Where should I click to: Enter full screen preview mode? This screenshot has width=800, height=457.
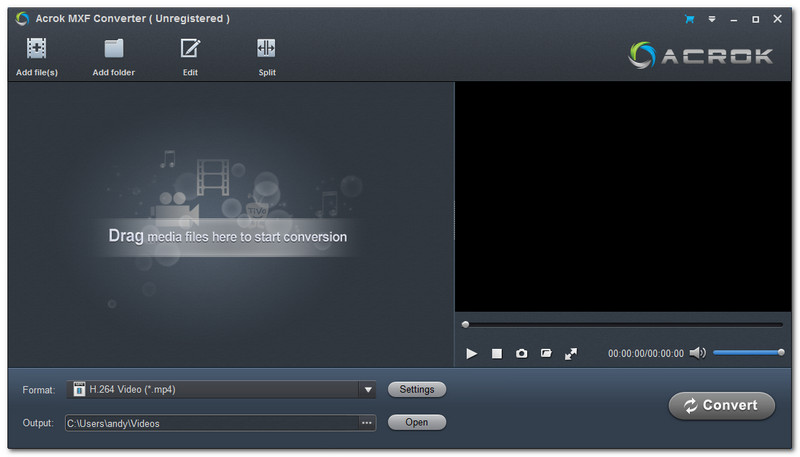(x=571, y=353)
